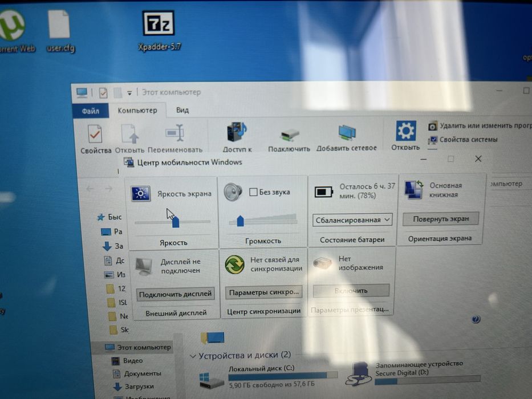Click the speaker volume icon
The image size is (532, 399).
[233, 192]
